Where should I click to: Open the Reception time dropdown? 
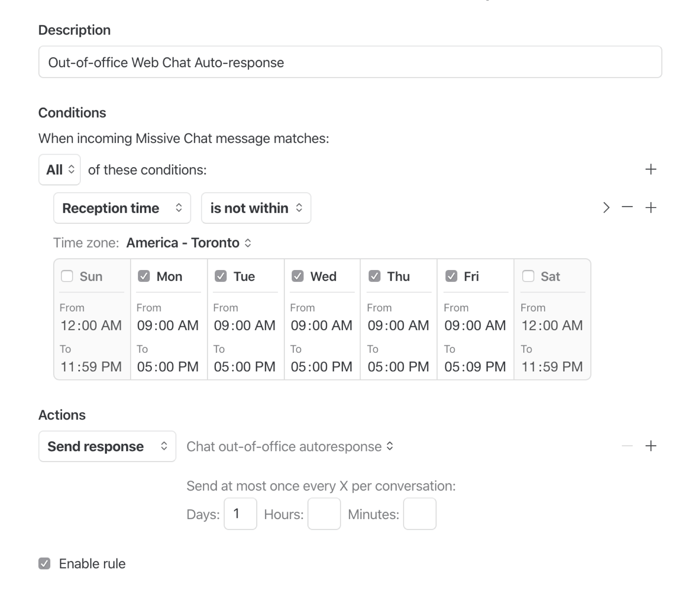(122, 208)
